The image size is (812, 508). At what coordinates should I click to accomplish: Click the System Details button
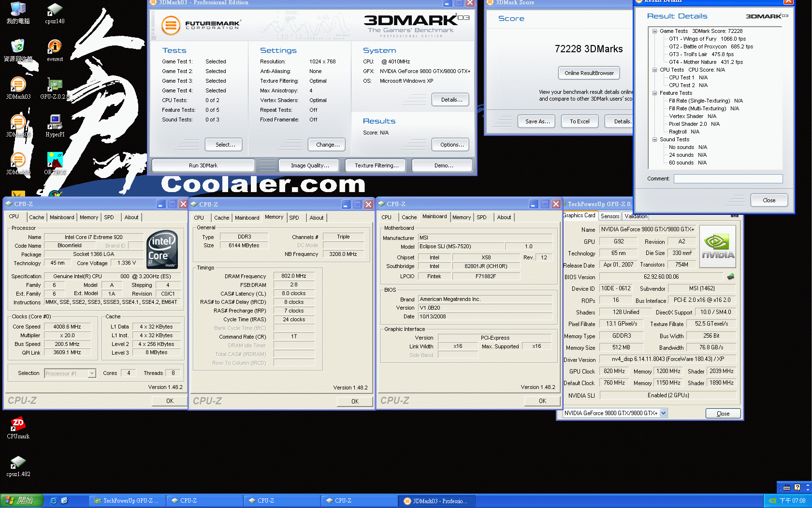[451, 100]
